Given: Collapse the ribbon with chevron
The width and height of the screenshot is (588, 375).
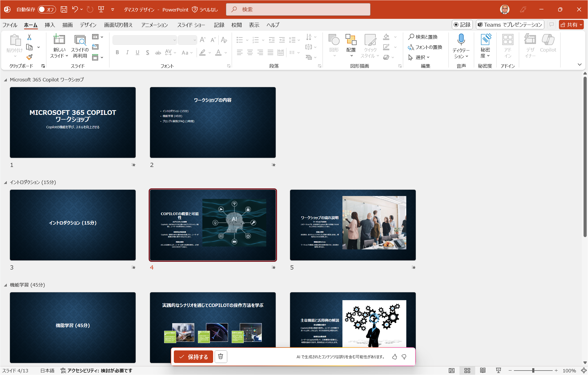Looking at the screenshot, I should pyautogui.click(x=580, y=64).
